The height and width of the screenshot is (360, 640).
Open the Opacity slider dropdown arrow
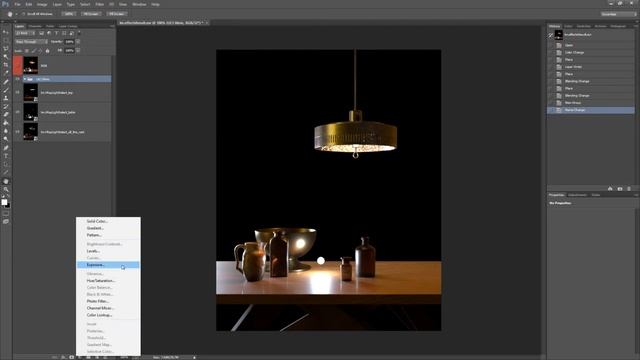(x=78, y=42)
